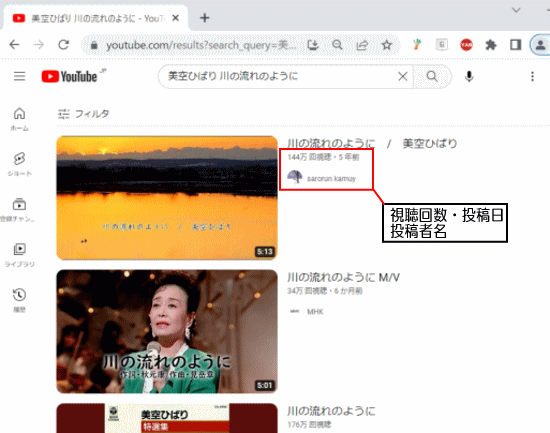
Task: Open a new browser tab
Action: (x=205, y=18)
